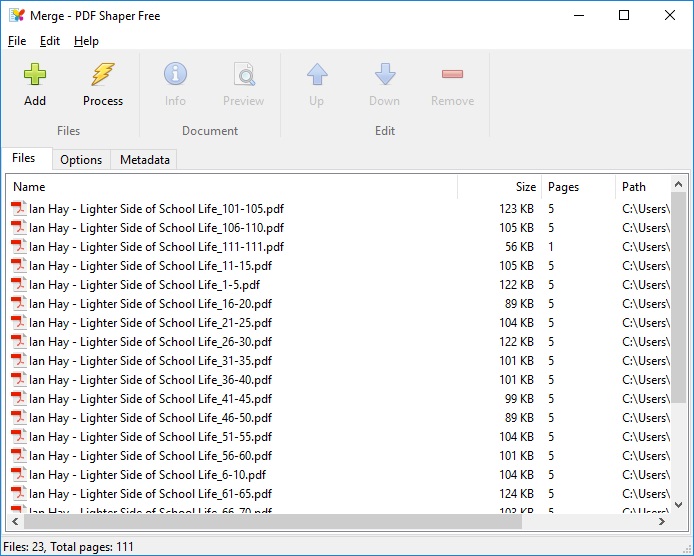The width and height of the screenshot is (694, 556).
Task: Switch to the Options tab
Action: 81,160
